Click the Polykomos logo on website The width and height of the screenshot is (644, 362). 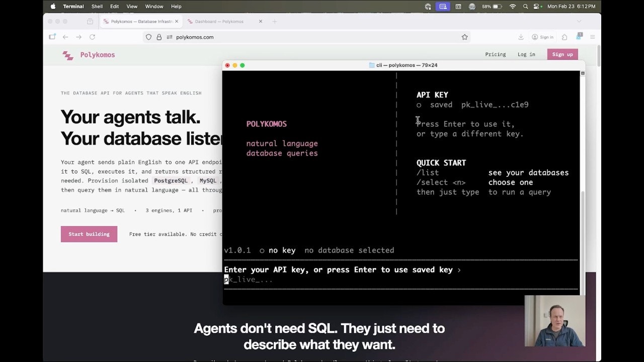[89, 55]
